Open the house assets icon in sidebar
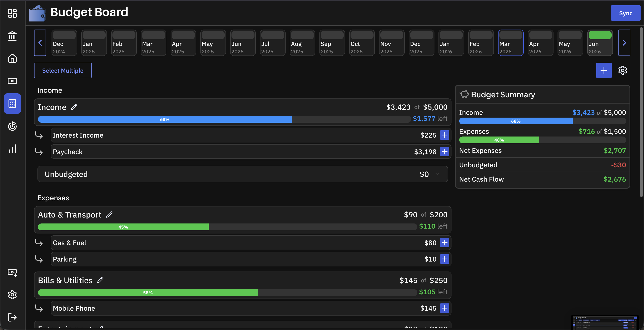This screenshot has width=644, height=330. point(12,58)
